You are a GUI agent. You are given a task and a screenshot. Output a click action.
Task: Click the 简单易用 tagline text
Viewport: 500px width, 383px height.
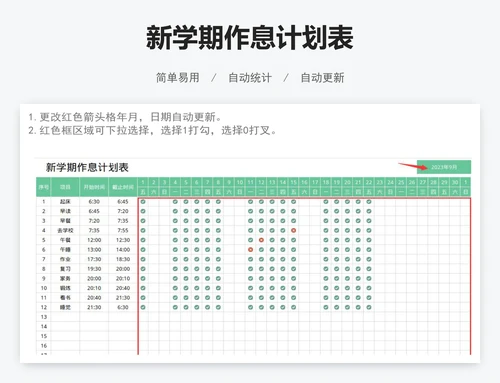click(x=178, y=78)
